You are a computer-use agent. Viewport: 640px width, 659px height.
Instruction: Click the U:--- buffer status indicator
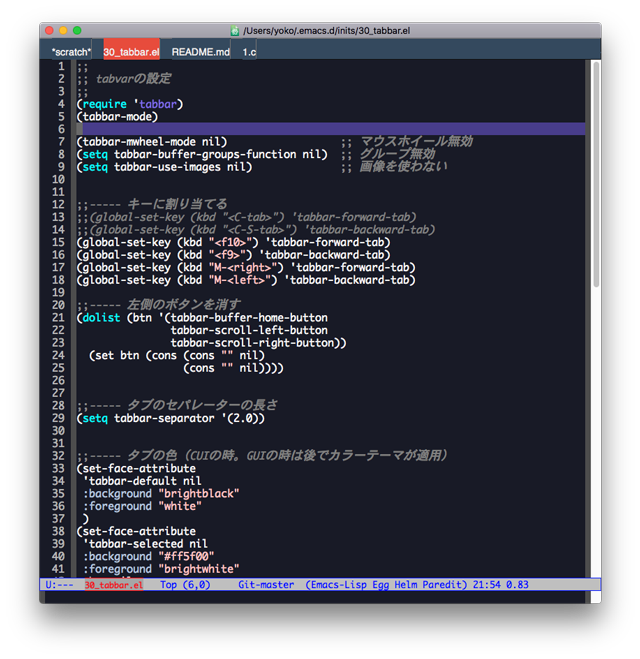[59, 585]
